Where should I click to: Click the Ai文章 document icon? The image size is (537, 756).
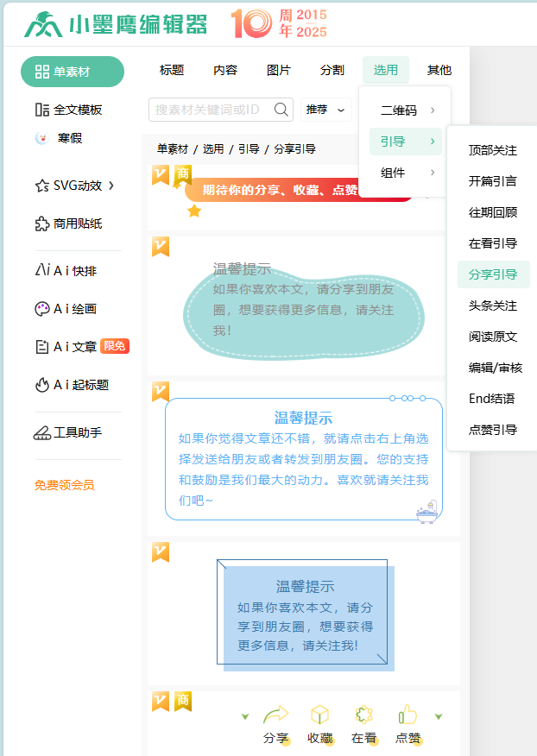click(42, 347)
